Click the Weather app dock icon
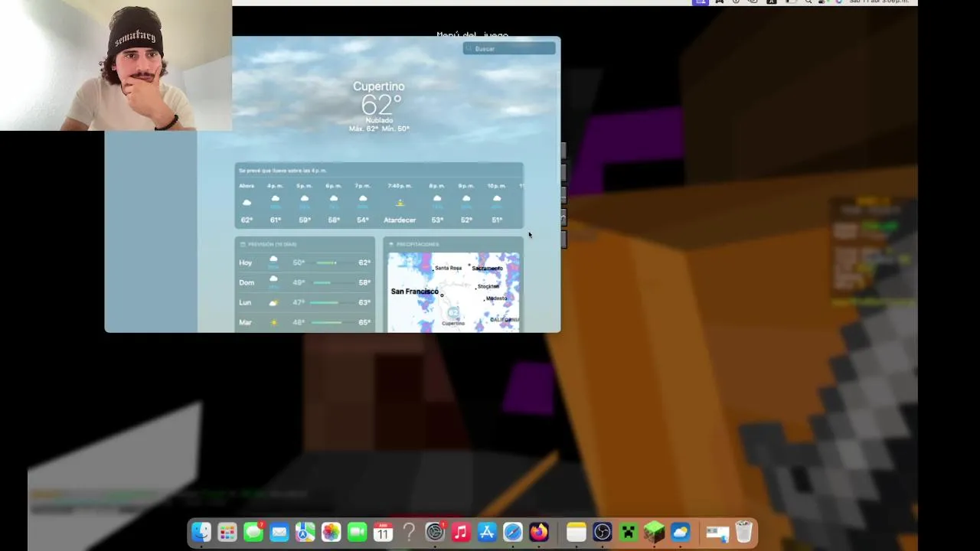 coord(681,532)
